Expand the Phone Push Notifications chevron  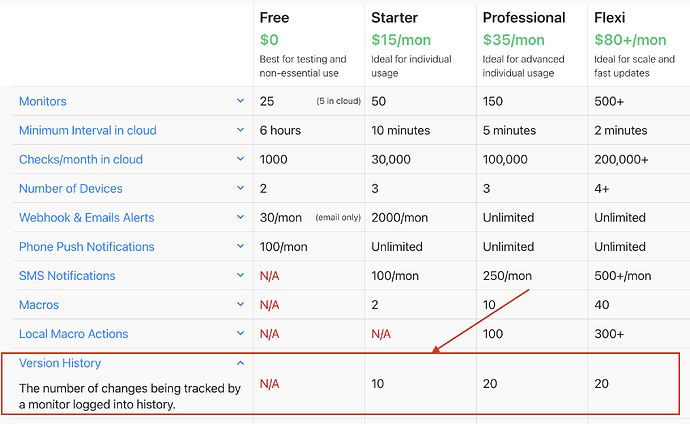(240, 247)
